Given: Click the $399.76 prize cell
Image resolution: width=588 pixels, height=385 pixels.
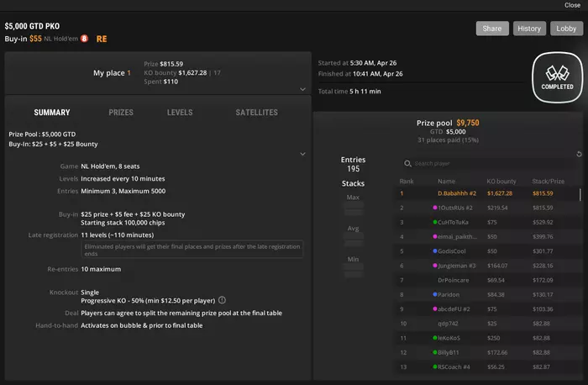Looking at the screenshot, I should click(x=543, y=237).
